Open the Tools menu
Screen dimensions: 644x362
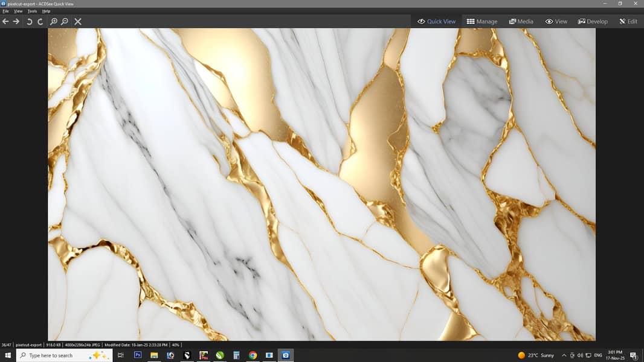click(x=32, y=11)
